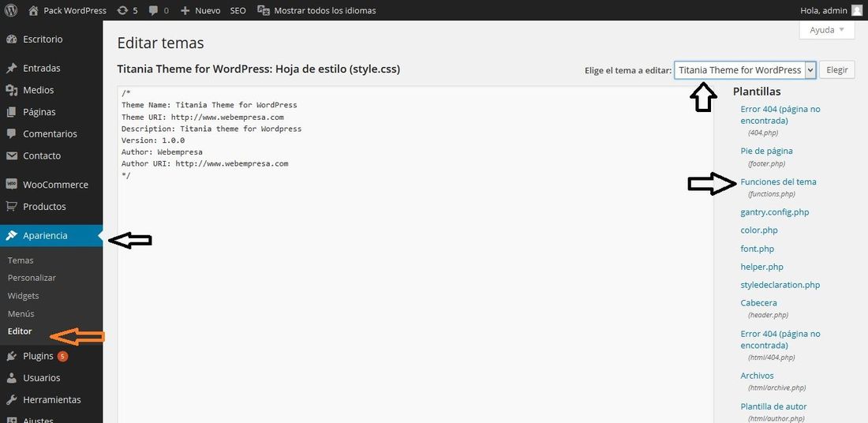Viewport: 868px width, 423px height.
Task: Click the Plugins plug icon
Action: (x=12, y=357)
